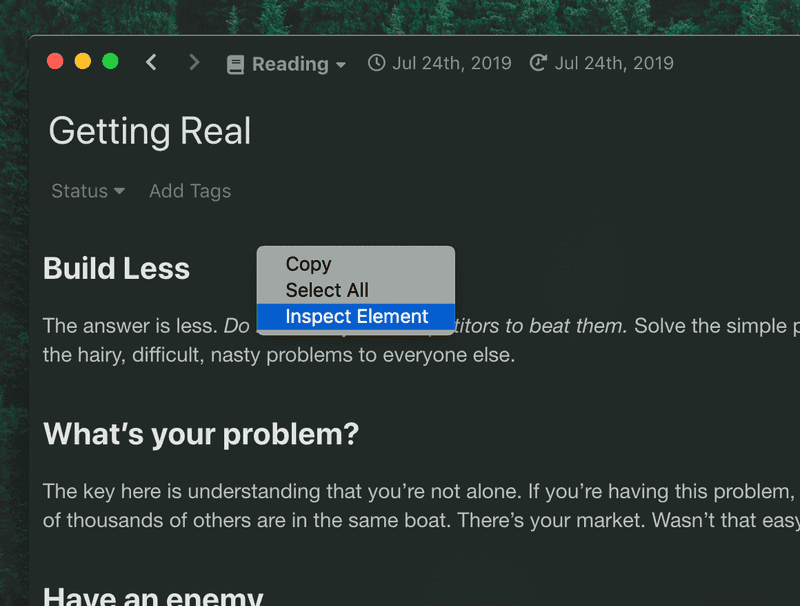Click the notebook icon beside Reading
Viewport: 800px width, 606px height.
tap(236, 64)
